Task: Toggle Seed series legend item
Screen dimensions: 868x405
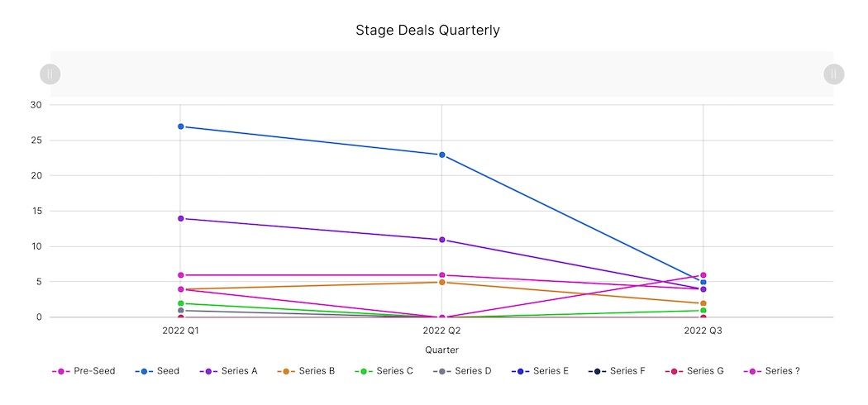Action: 157,371
